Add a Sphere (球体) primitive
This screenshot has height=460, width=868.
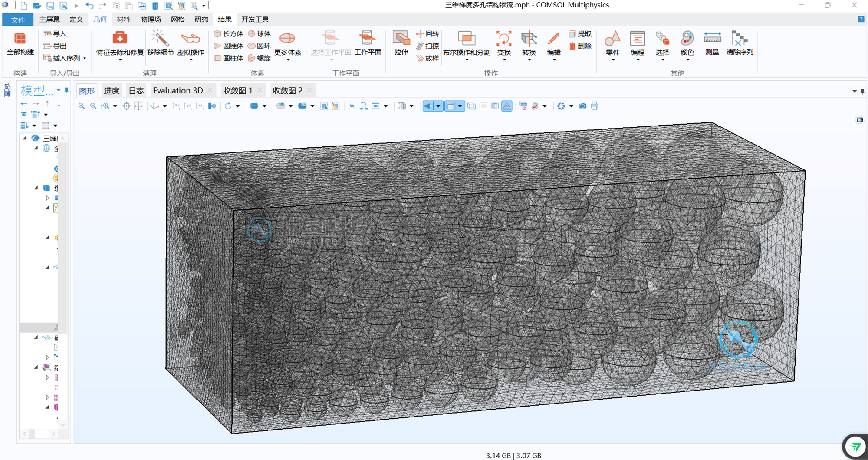pyautogui.click(x=259, y=34)
